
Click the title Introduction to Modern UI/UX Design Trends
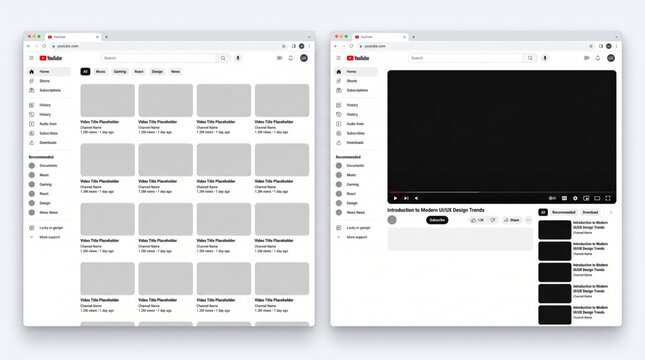point(436,210)
